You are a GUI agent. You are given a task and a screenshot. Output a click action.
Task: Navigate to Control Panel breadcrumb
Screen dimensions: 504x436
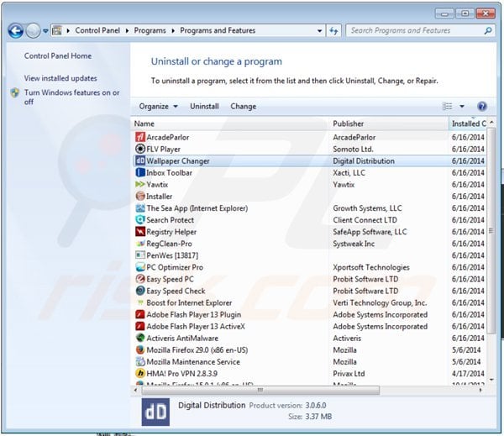click(97, 30)
